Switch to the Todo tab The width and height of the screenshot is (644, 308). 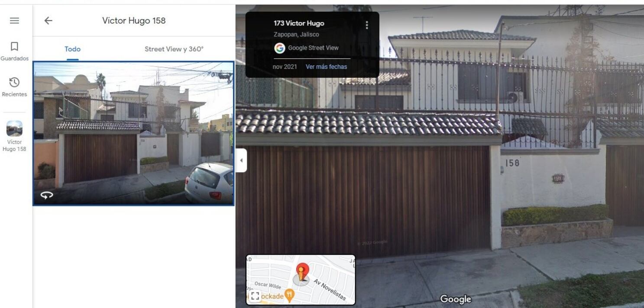tap(72, 49)
